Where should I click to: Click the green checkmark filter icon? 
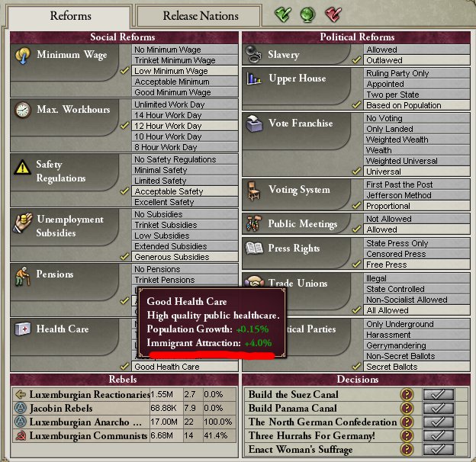pyautogui.click(x=282, y=14)
